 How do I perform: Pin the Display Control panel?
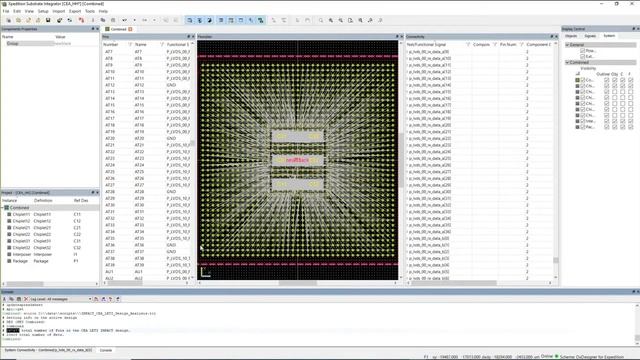(x=633, y=29)
